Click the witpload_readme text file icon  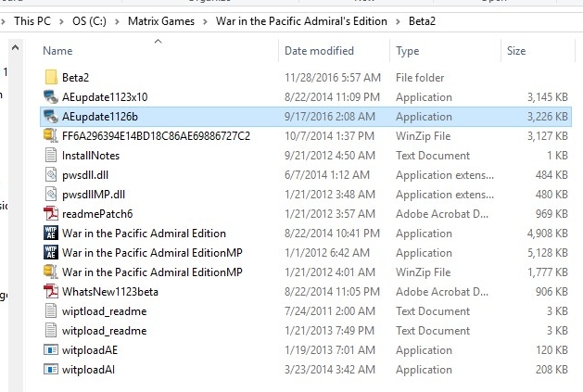tap(51, 330)
